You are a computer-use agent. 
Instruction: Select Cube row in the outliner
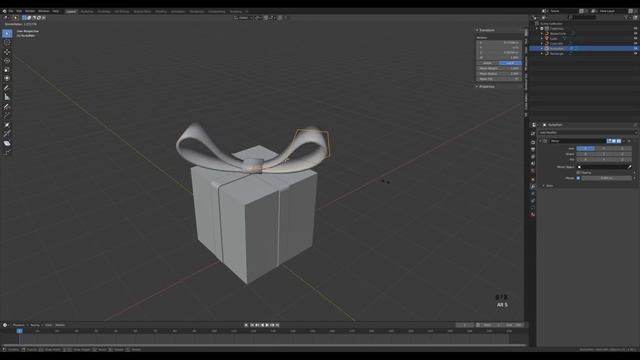[x=584, y=38]
